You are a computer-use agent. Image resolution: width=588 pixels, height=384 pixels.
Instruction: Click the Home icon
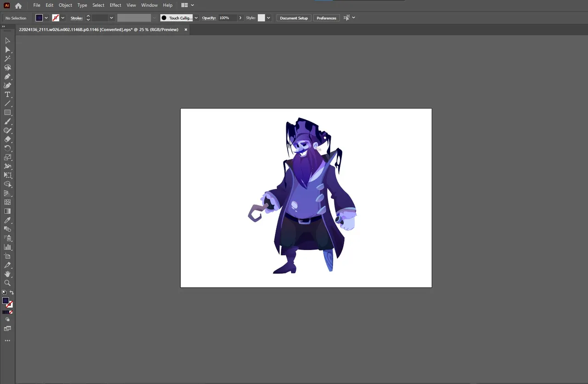pos(18,6)
